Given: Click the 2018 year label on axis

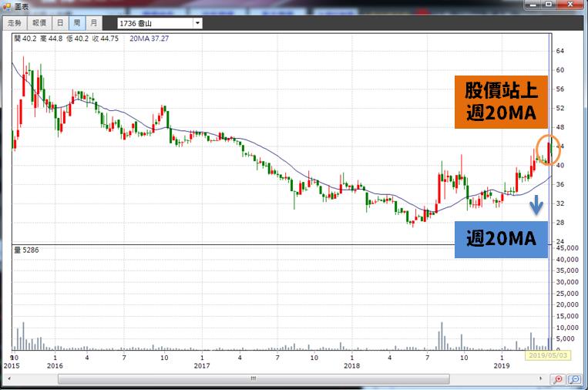Looking at the screenshot, I should point(351,365).
